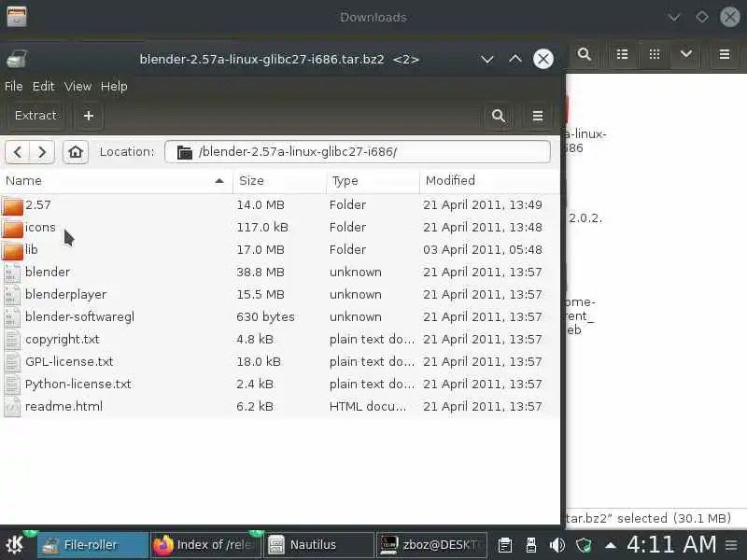Image resolution: width=747 pixels, height=560 pixels.
Task: Switch to Nautilus taskbar entry
Action: [318, 545]
